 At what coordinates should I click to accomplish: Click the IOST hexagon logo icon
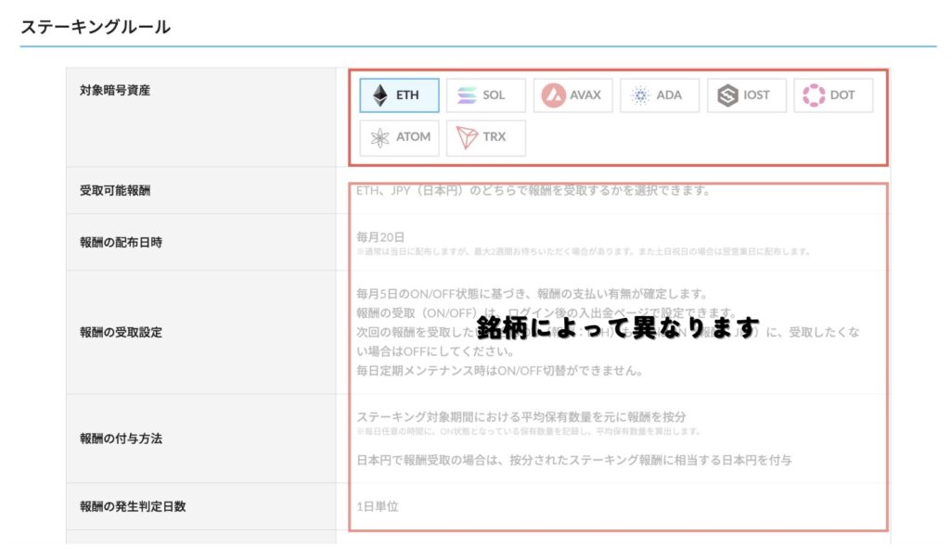tap(728, 95)
